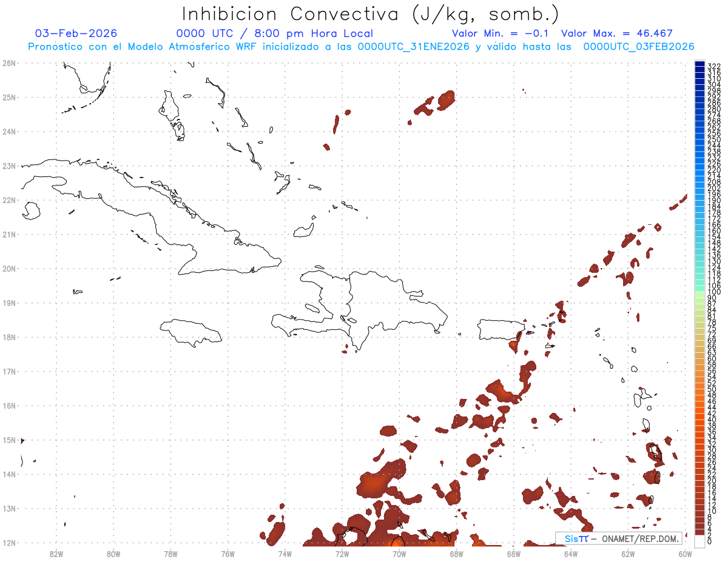This screenshot has width=728, height=562.
Task: Click the "82W" longitude label
Action: pyautogui.click(x=56, y=554)
